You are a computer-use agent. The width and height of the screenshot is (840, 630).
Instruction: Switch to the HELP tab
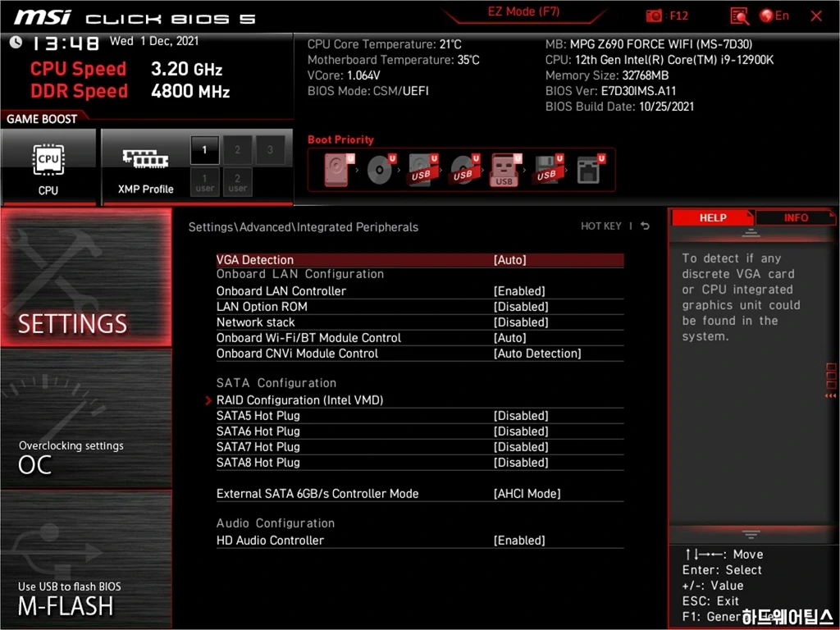[713, 217]
